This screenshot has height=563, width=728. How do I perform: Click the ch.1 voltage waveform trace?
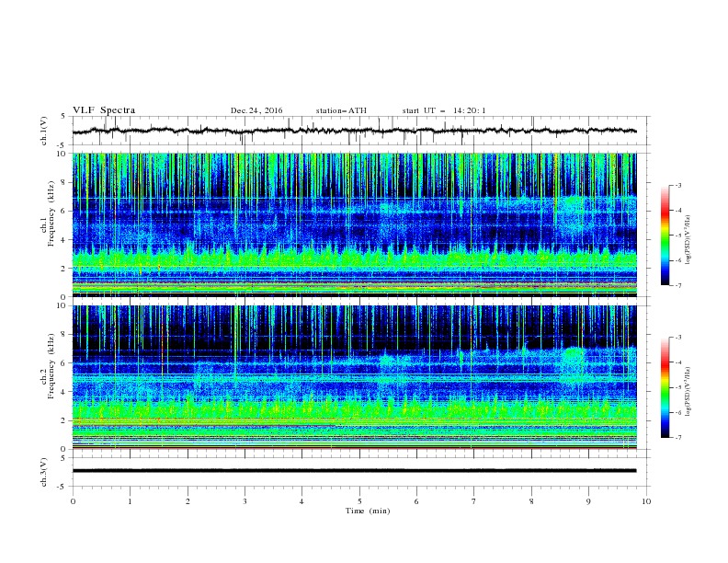click(x=354, y=131)
